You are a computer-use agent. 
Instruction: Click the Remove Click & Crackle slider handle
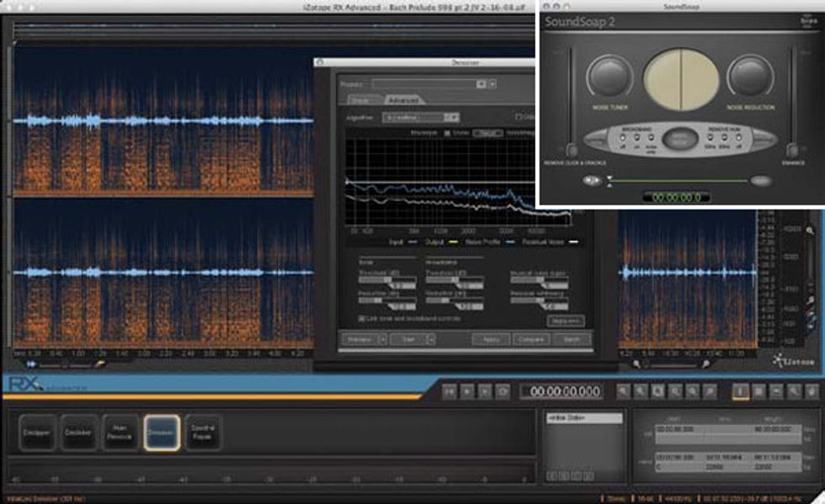click(x=572, y=151)
